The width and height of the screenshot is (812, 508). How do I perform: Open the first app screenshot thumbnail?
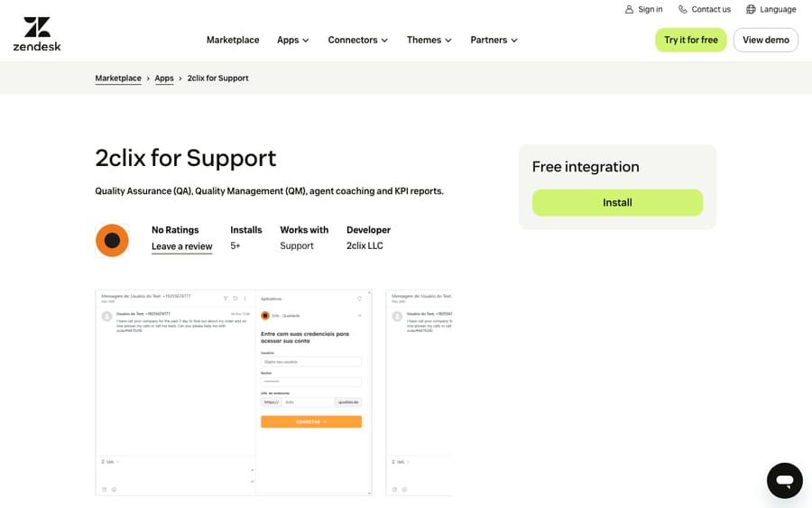[x=234, y=393]
